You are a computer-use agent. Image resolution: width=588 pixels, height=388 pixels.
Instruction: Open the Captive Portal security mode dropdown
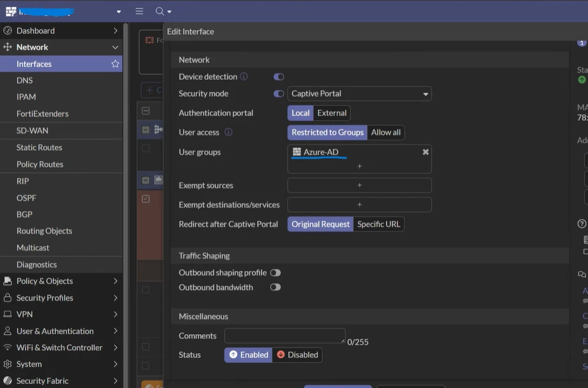tap(360, 94)
